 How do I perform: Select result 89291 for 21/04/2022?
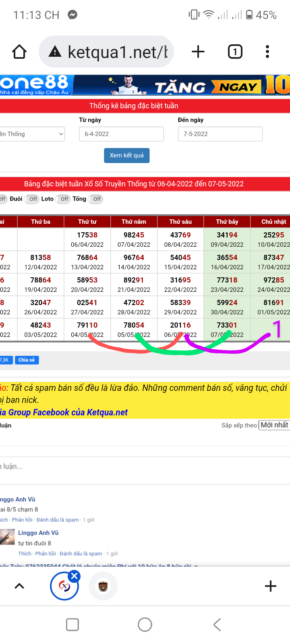click(134, 280)
